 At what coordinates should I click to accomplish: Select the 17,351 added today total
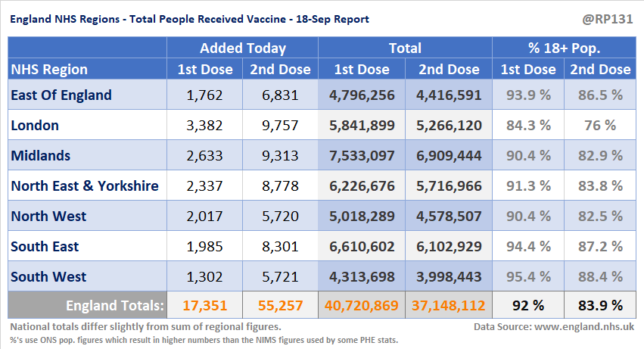coord(204,306)
